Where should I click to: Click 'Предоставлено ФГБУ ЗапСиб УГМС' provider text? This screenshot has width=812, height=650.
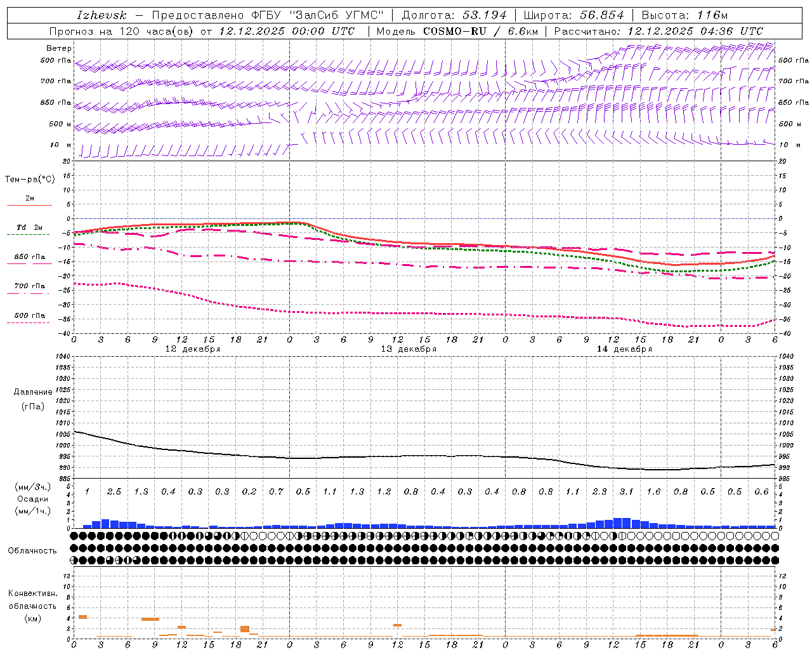click(x=268, y=15)
